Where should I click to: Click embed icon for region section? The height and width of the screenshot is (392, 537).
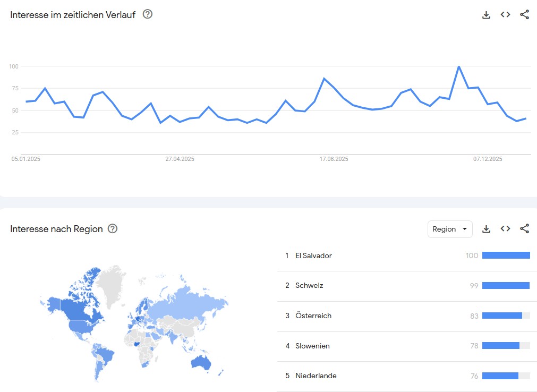coord(505,229)
